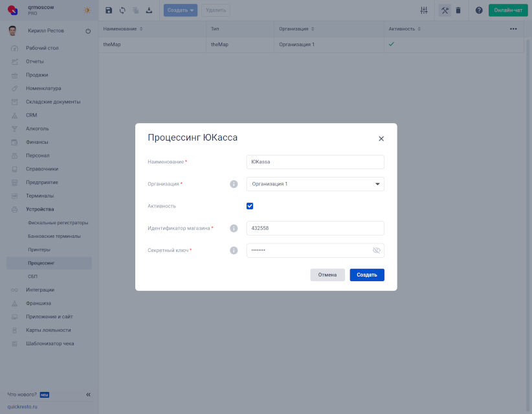The height and width of the screenshot is (414, 532).
Task: Focus the Секретный ключ password field
Action: tap(315, 250)
